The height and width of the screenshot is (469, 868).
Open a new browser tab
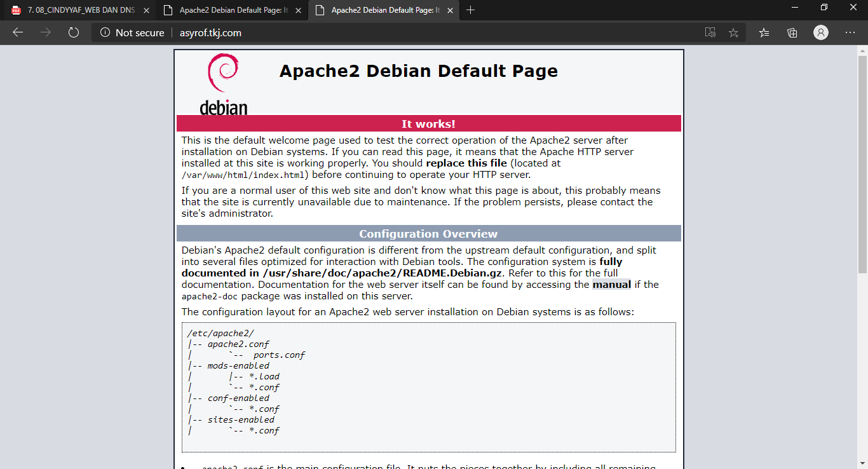click(x=470, y=10)
